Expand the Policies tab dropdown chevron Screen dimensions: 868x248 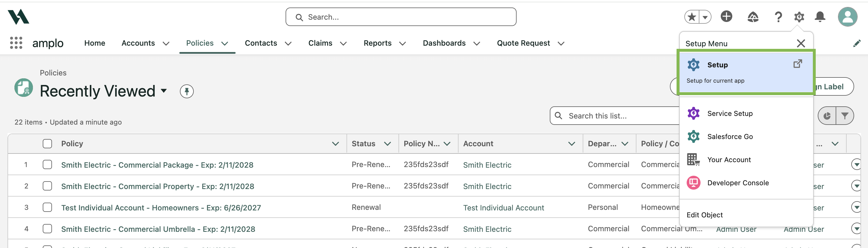[x=225, y=44]
